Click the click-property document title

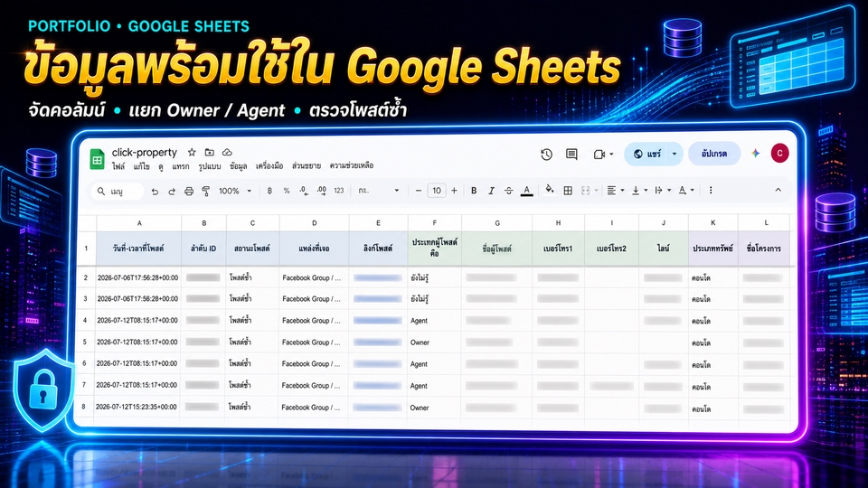[x=144, y=152]
